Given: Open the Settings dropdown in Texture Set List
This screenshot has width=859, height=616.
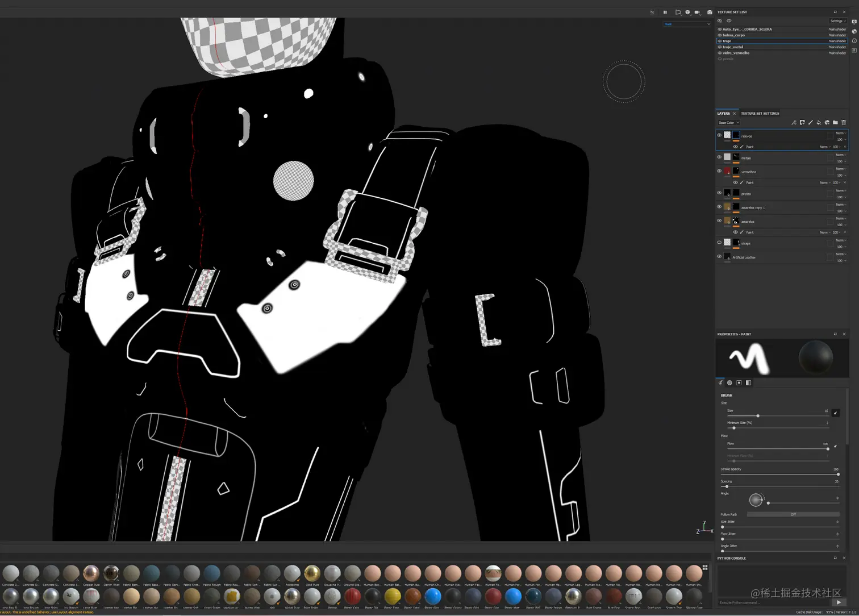Looking at the screenshot, I should 838,21.
